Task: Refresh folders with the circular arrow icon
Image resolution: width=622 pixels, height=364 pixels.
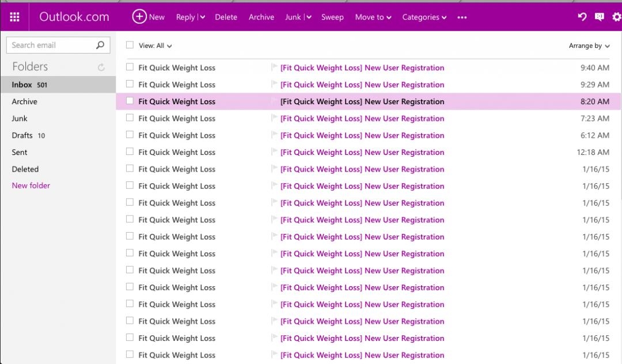Action: coord(101,67)
